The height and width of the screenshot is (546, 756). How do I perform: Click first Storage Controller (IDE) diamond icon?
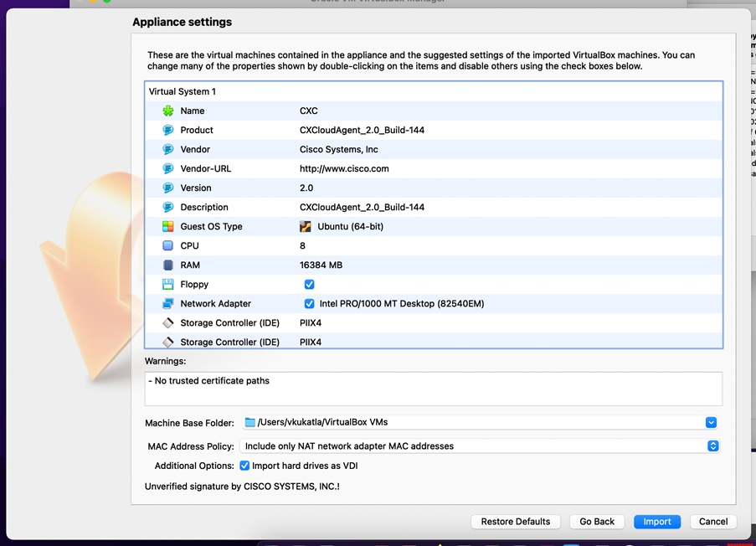pyautogui.click(x=167, y=323)
